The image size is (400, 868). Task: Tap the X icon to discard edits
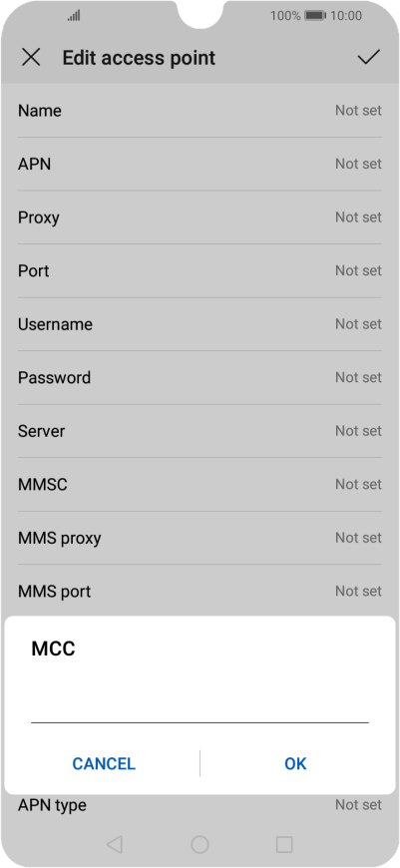tap(31, 57)
